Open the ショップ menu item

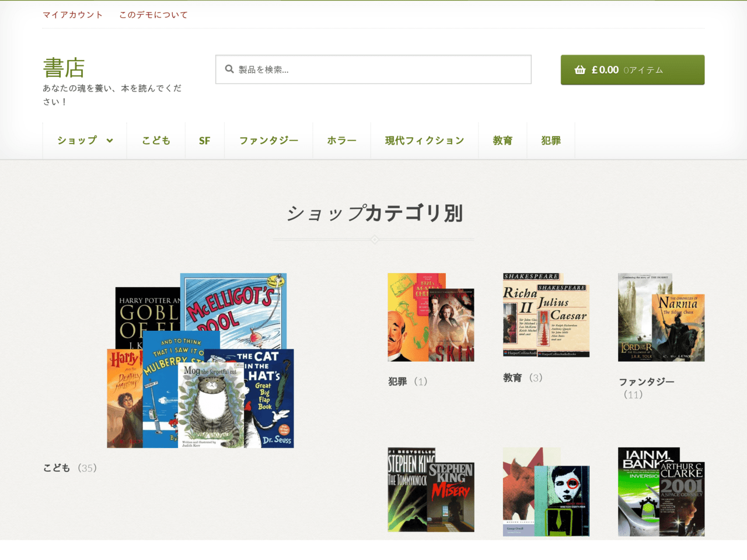click(x=85, y=141)
